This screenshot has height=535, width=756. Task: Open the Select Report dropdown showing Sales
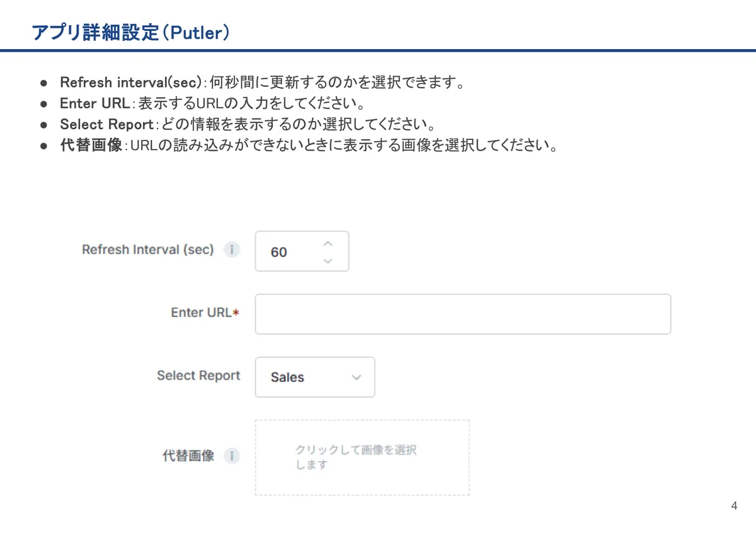point(315,377)
